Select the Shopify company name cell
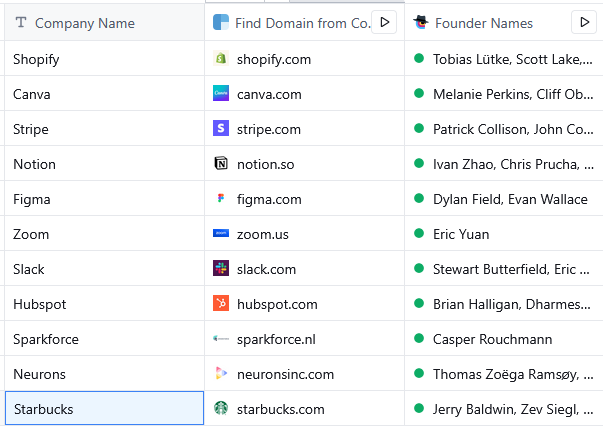The image size is (603, 428). (x=104, y=58)
